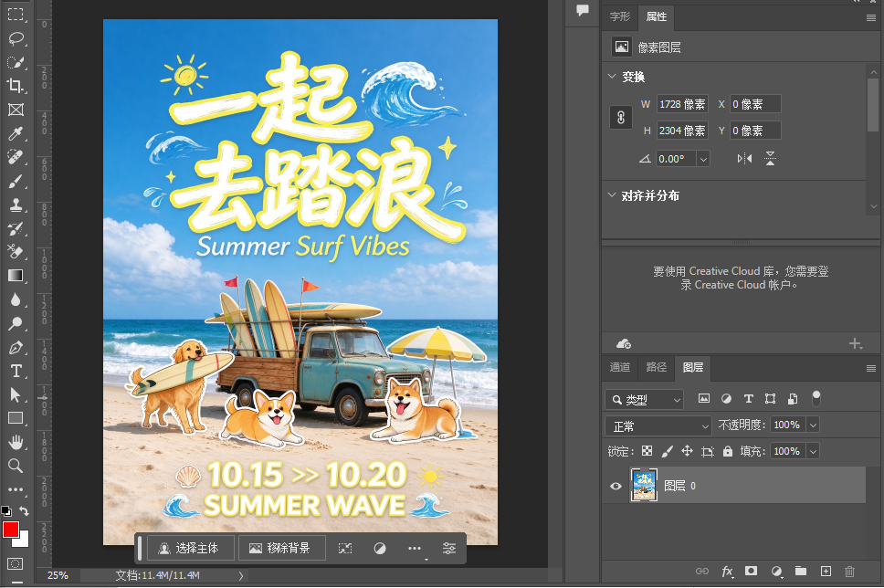Select the Dodge tool

16,323
